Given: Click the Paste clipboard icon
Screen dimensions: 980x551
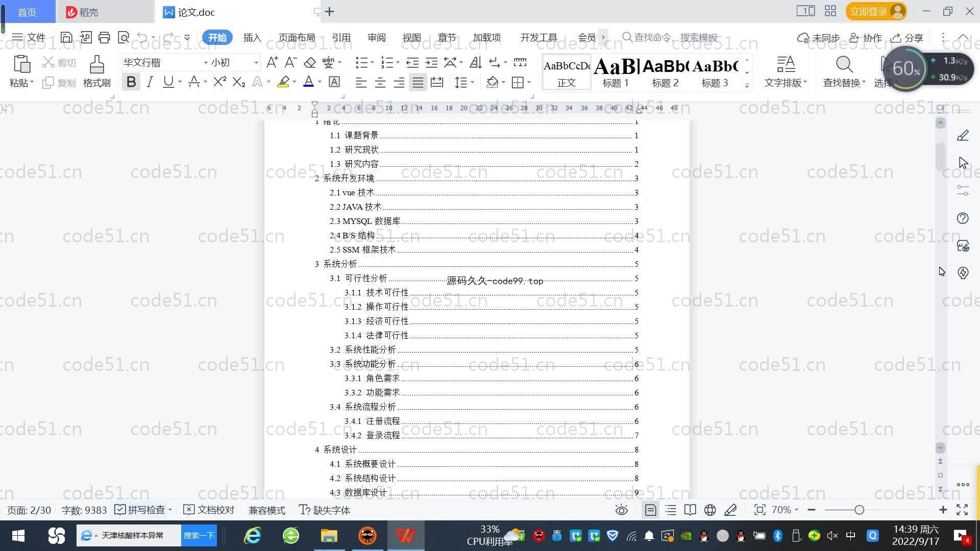Looking at the screenshot, I should click(21, 64).
